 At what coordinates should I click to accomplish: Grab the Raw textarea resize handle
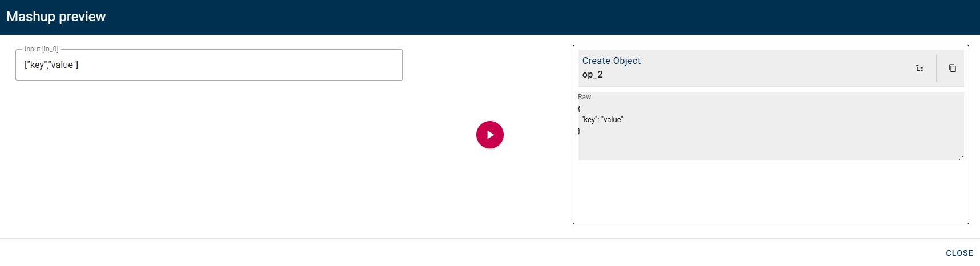tap(961, 158)
